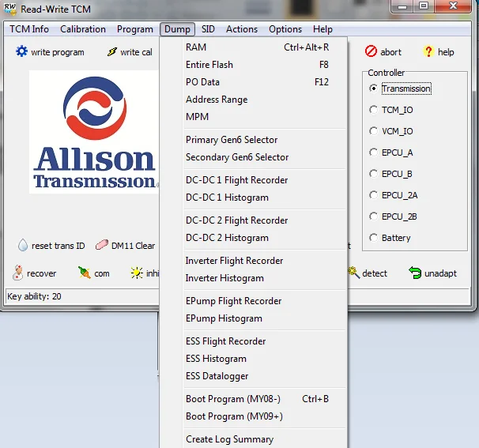Choose Primary Gen6 Selector

[x=254, y=140]
